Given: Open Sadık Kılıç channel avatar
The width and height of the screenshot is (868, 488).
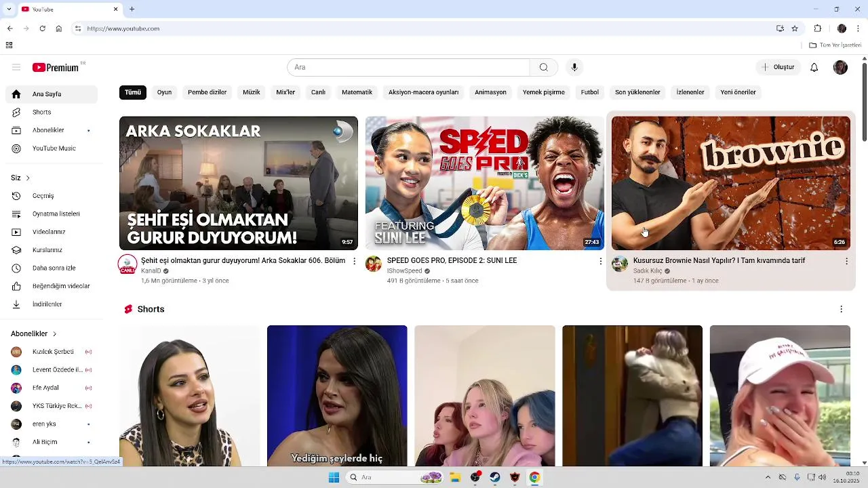Looking at the screenshot, I should pyautogui.click(x=620, y=264).
